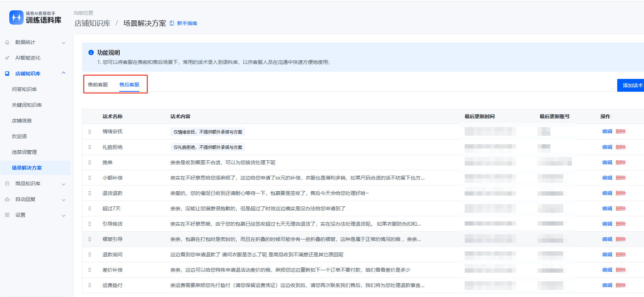Delete the 退货退款 script

click(621, 193)
